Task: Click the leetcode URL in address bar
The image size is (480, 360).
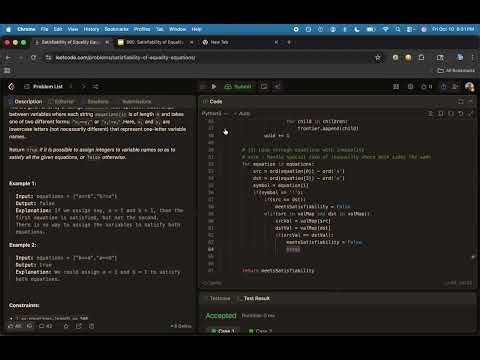Action: coord(125,58)
